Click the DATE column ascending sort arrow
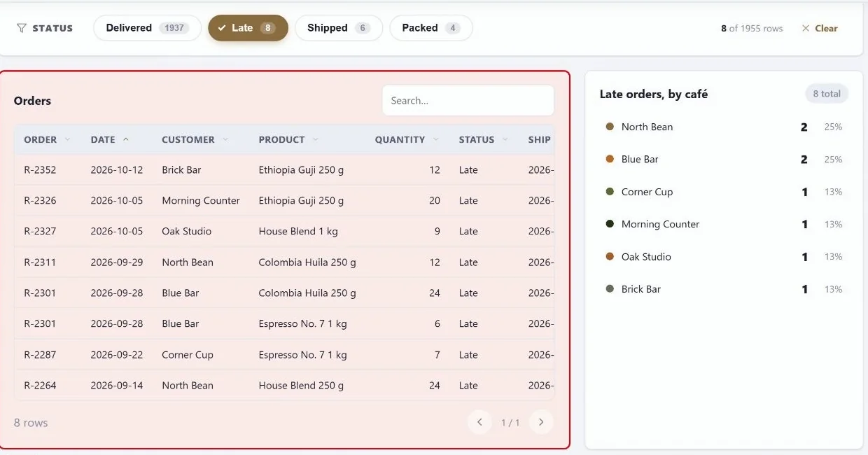The height and width of the screenshot is (455, 868). point(126,139)
